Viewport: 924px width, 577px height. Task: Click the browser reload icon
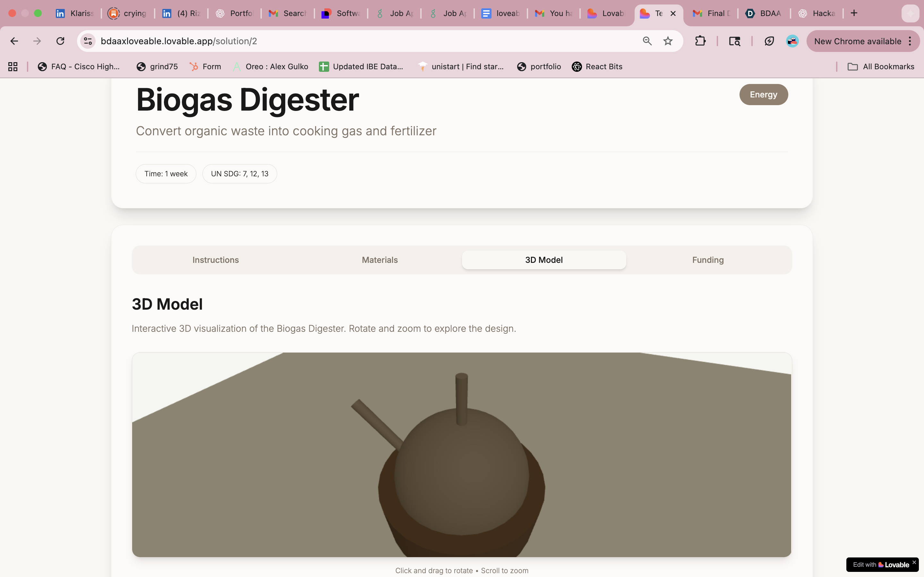[60, 41]
